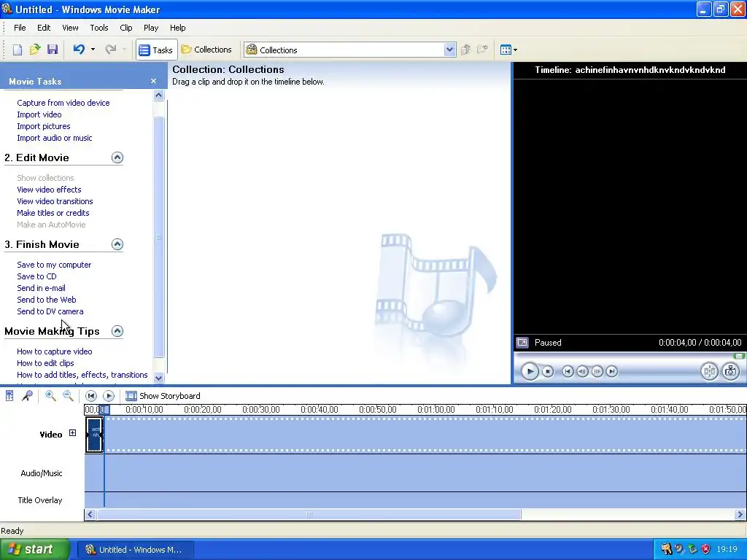Click the monitor Back button
Screen dimensions: 747x560
pos(568,371)
